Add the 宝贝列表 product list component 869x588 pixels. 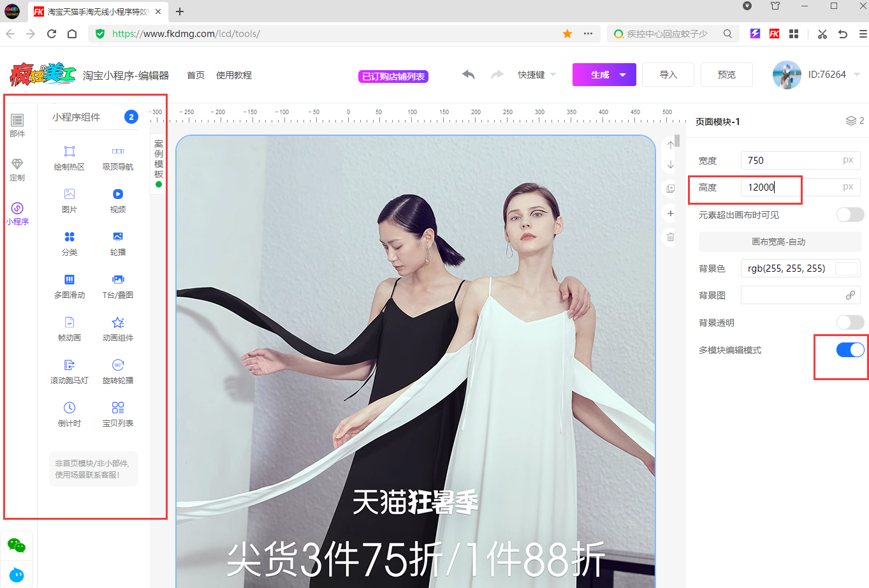coord(118,414)
